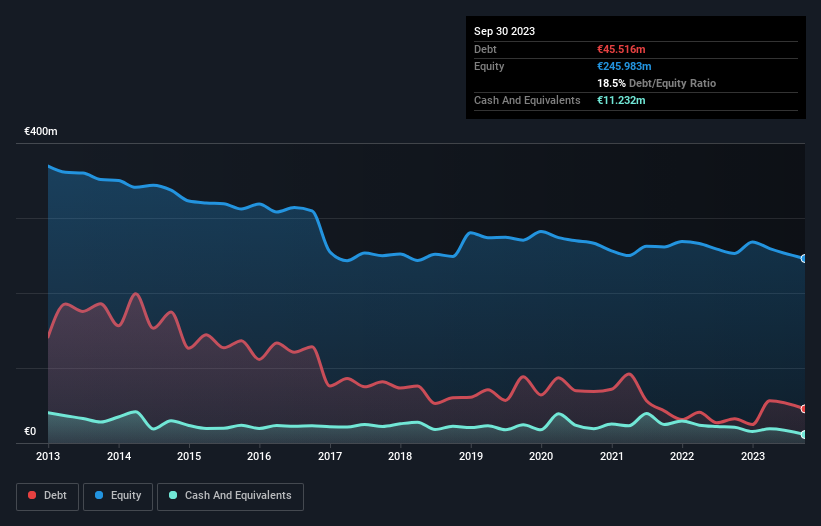821x526 pixels.
Task: Click the Cash And Equivalents tooltip label
Action: (x=527, y=100)
